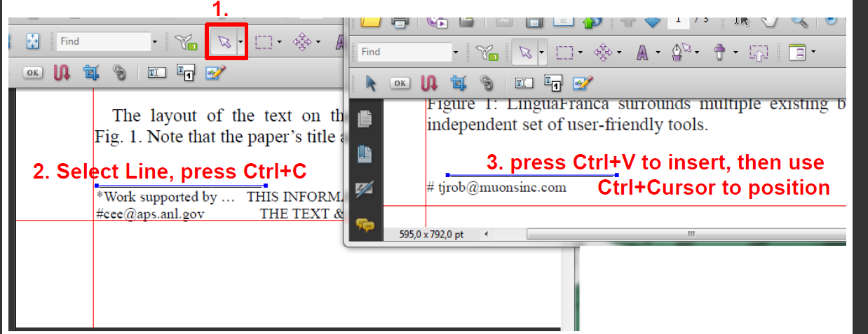The width and height of the screenshot is (868, 334).
Task: Expand dropdown arrow next to the highlighted selection tool
Action: click(x=240, y=42)
